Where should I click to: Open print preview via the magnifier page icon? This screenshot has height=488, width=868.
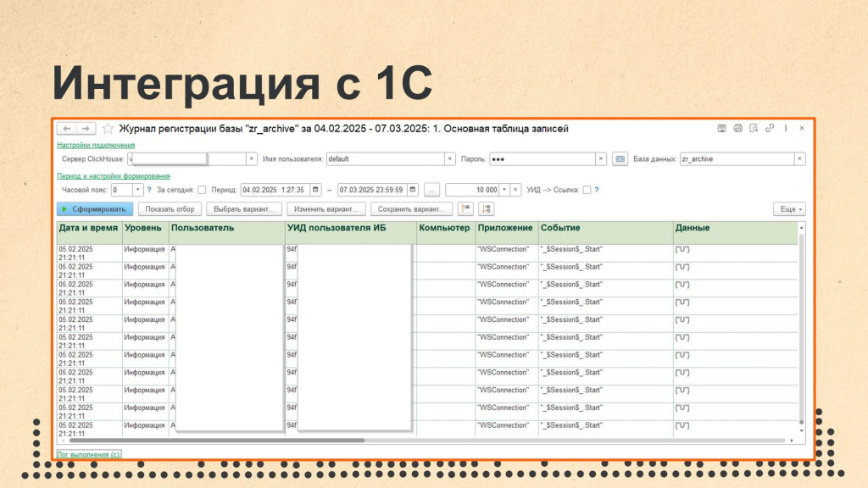[754, 128]
